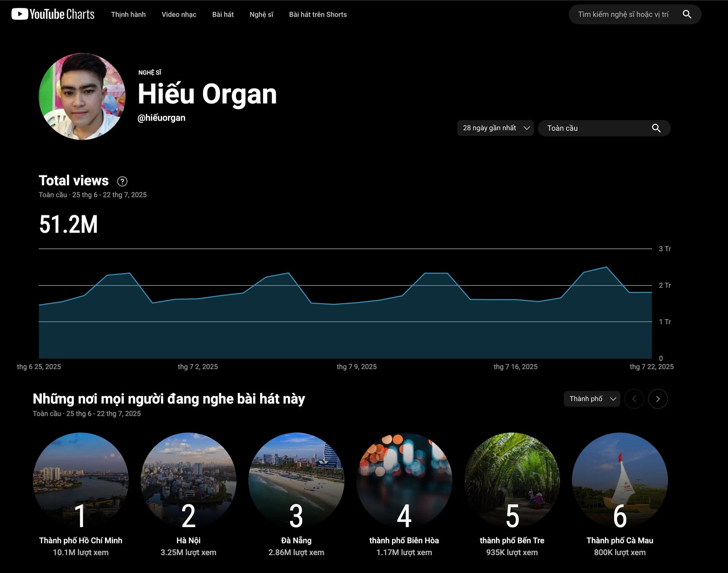Click the Tìm kiếm nghệ sĩ search box
This screenshot has width=728, height=573.
pyautogui.click(x=623, y=14)
